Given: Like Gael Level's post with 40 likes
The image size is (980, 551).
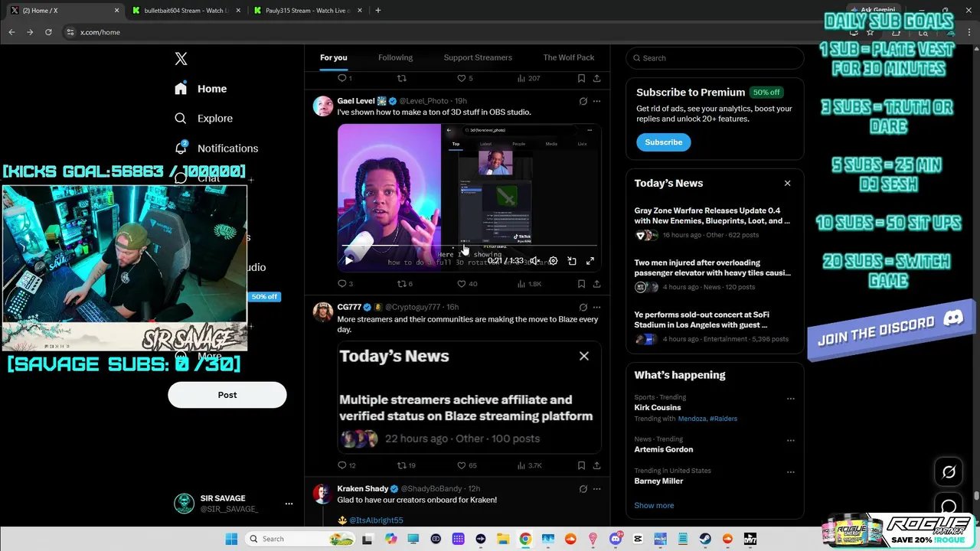Looking at the screenshot, I should 467,284.
